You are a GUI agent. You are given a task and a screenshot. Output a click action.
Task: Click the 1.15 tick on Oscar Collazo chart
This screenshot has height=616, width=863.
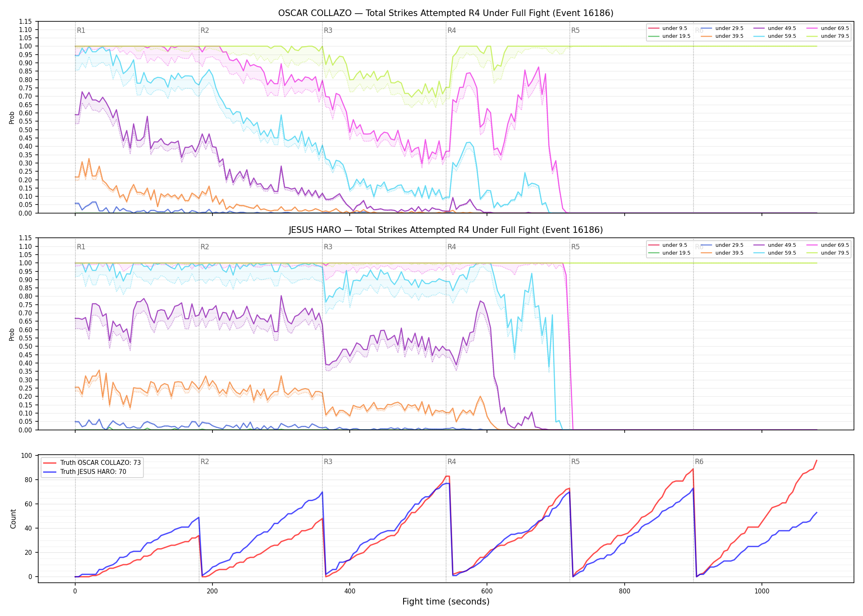[x=25, y=21]
